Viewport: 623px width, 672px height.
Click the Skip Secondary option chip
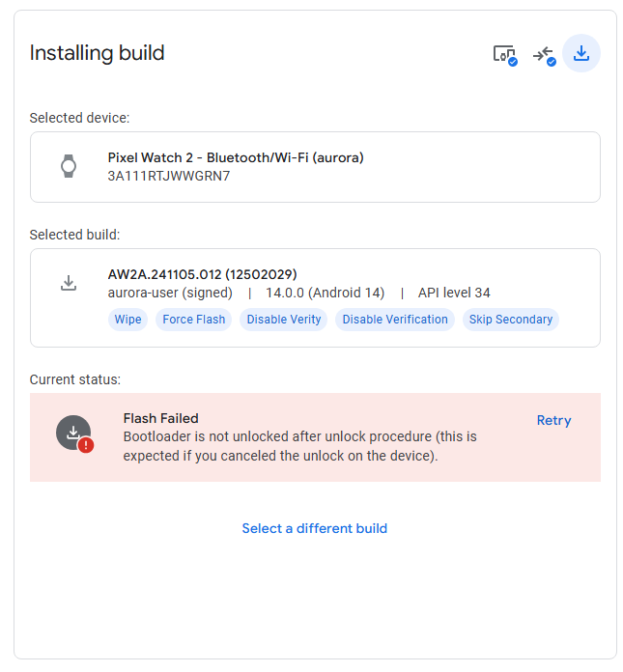tap(511, 320)
